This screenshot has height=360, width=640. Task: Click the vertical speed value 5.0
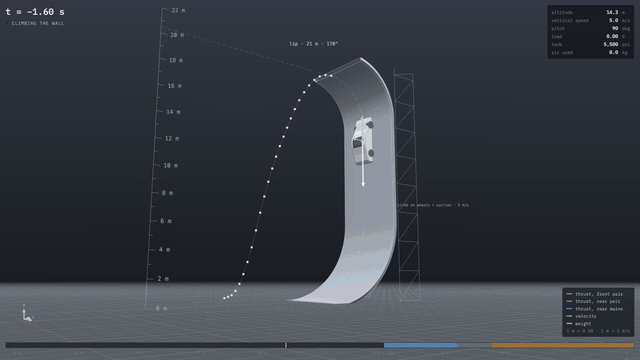click(x=613, y=20)
